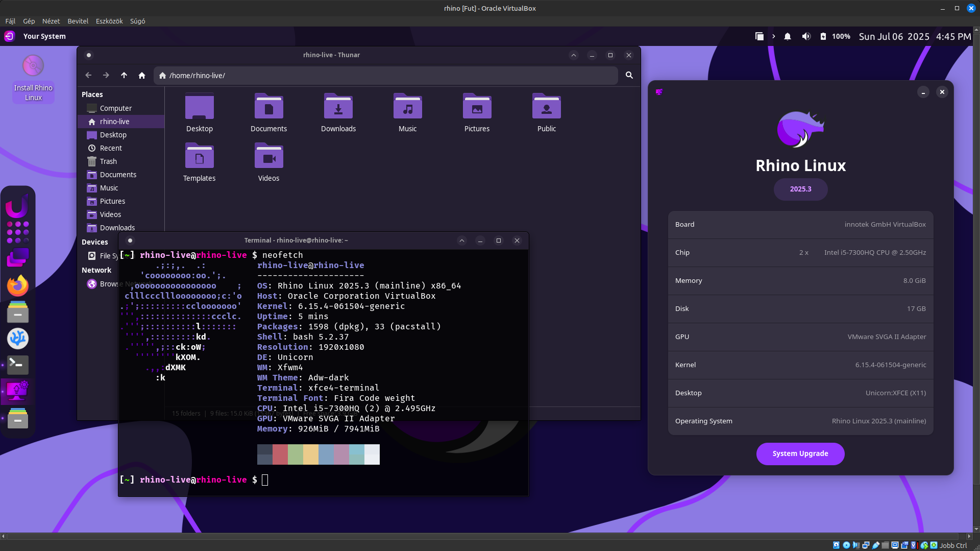Launch Install Rhino Linux desktop icon
The width and height of the screenshot is (980, 551).
tap(33, 79)
